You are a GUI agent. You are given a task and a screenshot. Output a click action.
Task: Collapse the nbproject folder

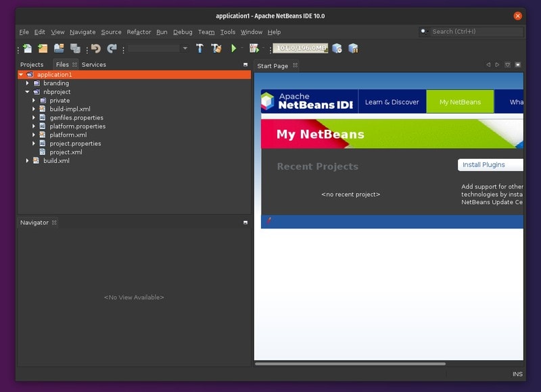27,92
